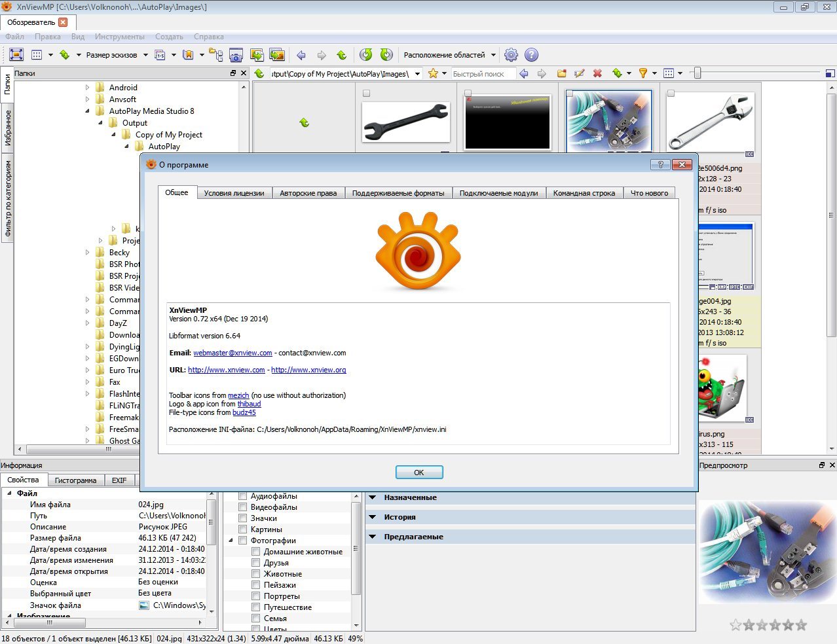Follow the thibaud logo credit link
Viewport: 837px width, 644px height.
pyautogui.click(x=249, y=404)
